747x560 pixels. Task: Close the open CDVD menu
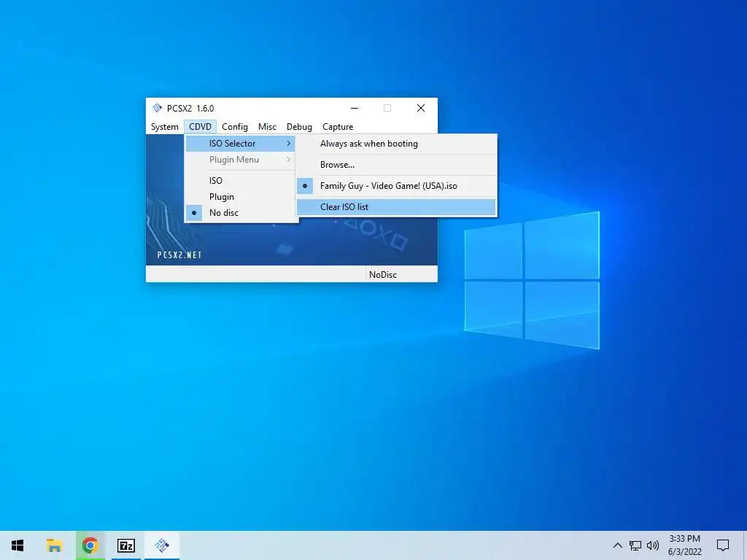[x=200, y=127]
